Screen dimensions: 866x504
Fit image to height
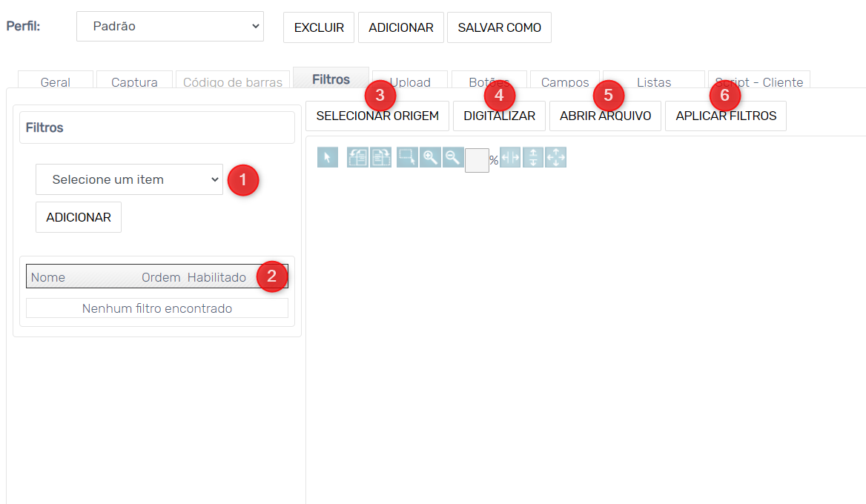tap(533, 157)
